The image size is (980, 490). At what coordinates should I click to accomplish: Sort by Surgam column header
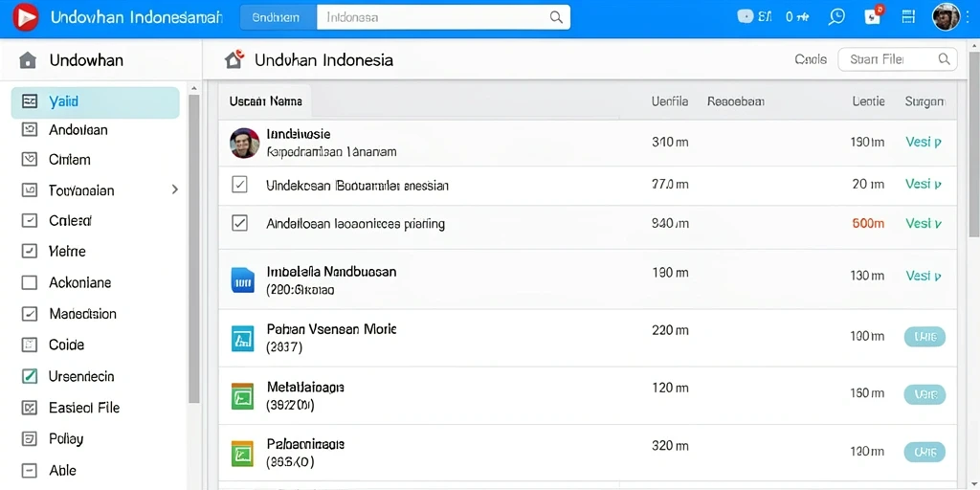(x=925, y=100)
